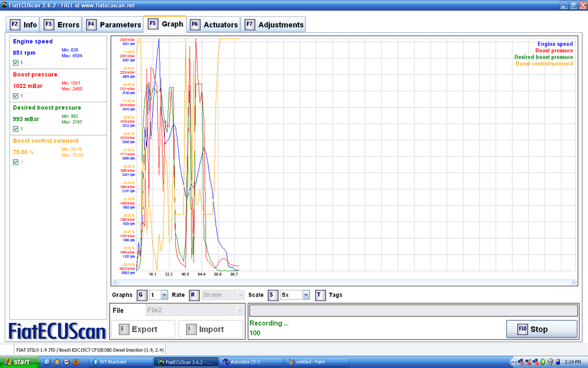Click the system tray expand arrow
Viewport: 588px width, 368px height.
tap(513, 362)
